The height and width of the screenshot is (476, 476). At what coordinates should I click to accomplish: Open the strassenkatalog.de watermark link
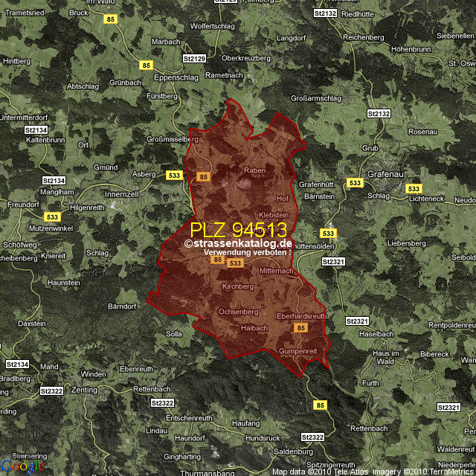click(238, 243)
